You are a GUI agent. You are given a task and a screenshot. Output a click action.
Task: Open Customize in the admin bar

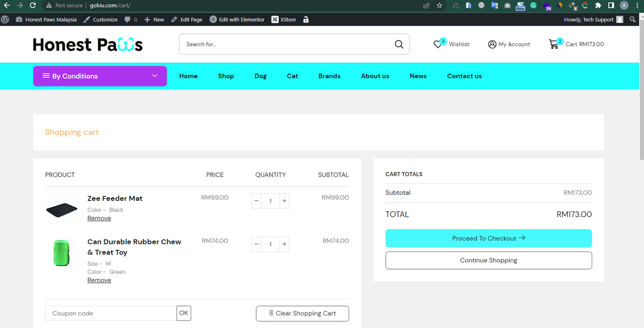(x=101, y=20)
